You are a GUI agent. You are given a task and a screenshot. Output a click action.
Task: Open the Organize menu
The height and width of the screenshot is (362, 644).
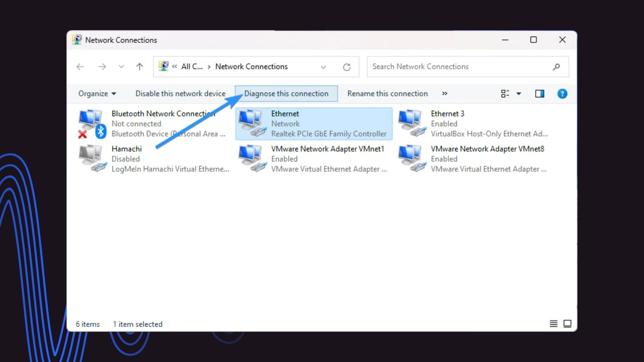(97, 94)
